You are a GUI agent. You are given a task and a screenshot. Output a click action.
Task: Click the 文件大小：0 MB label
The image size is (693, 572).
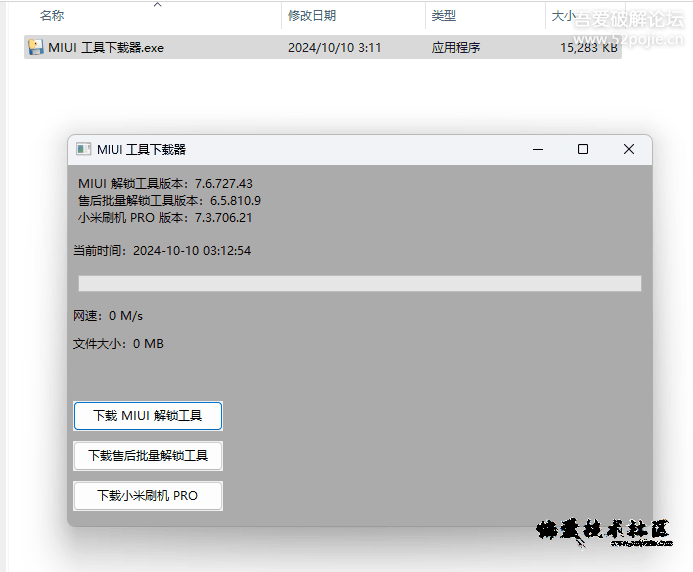[118, 343]
